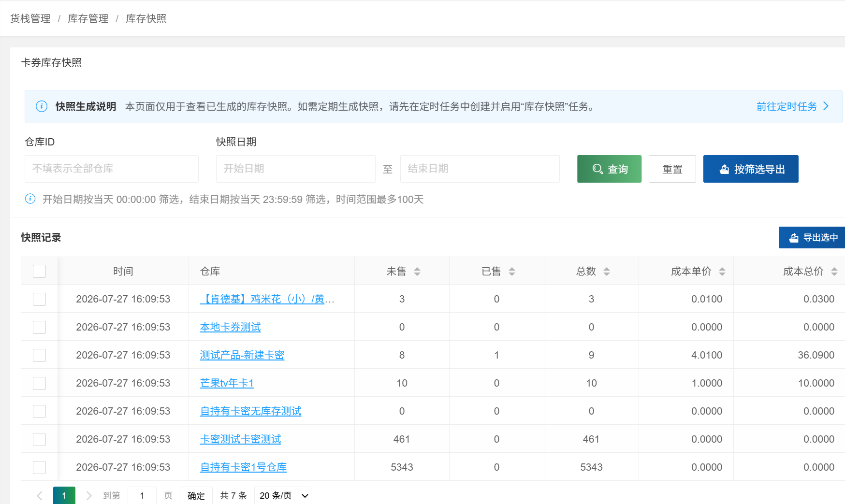Open the 前往定时任务 link
This screenshot has height=504, width=845.
coord(793,106)
